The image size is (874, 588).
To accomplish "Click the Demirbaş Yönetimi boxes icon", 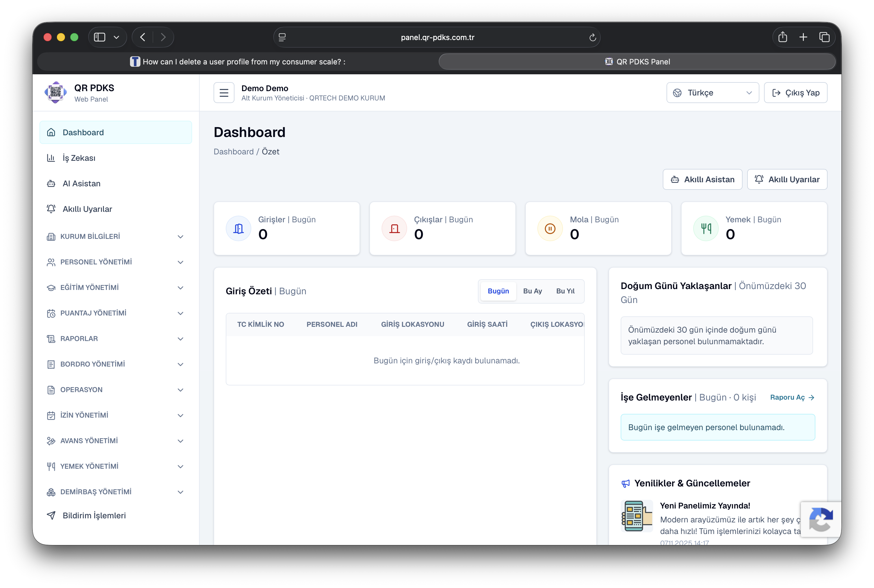I will tap(51, 492).
